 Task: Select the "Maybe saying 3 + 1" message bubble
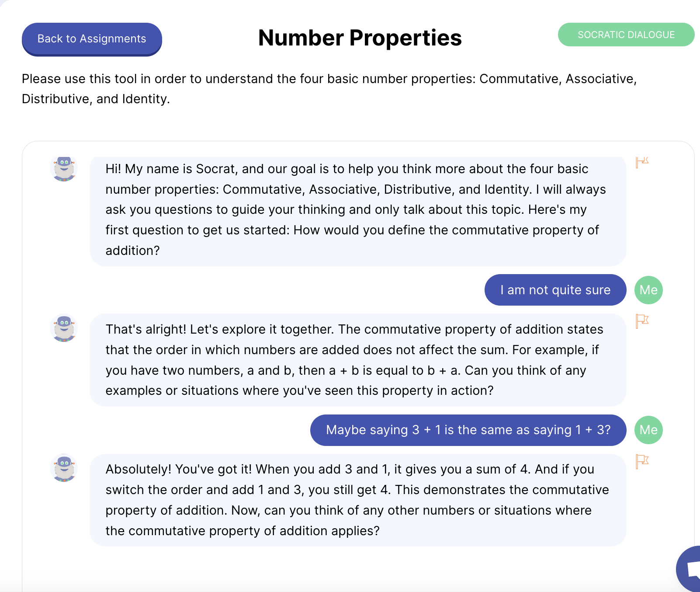click(x=468, y=430)
